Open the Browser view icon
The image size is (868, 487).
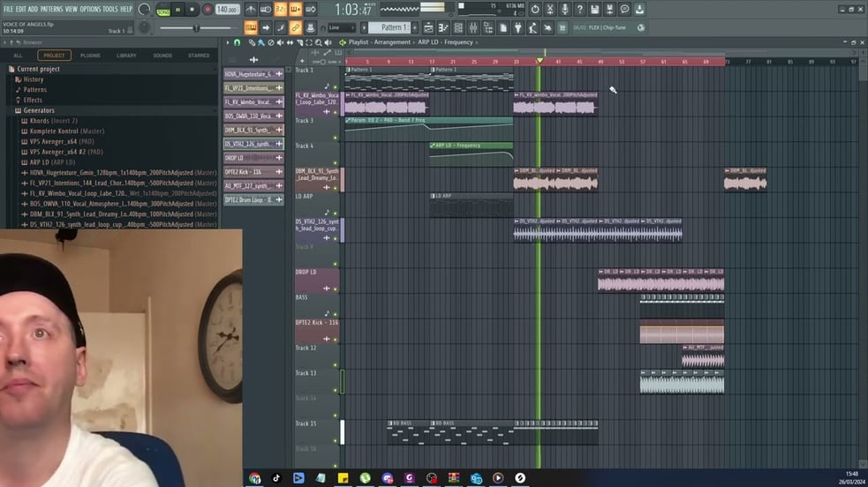coord(488,27)
